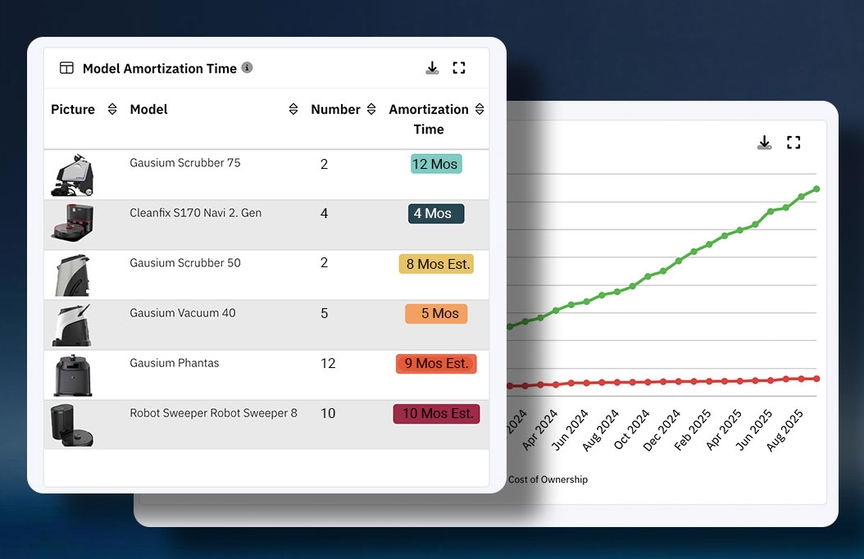Sort table by Number column arrows
The height and width of the screenshot is (559, 864).
tap(371, 109)
